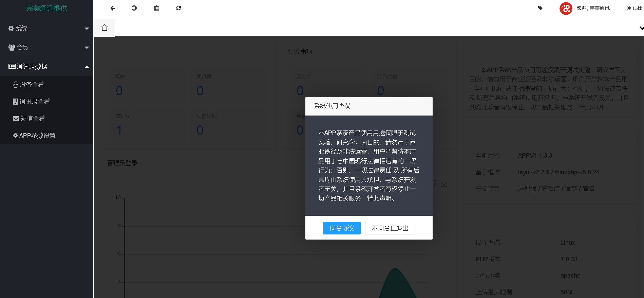The image size is (644, 298).
Task: Click the 当前版本 label
Action: point(488,156)
